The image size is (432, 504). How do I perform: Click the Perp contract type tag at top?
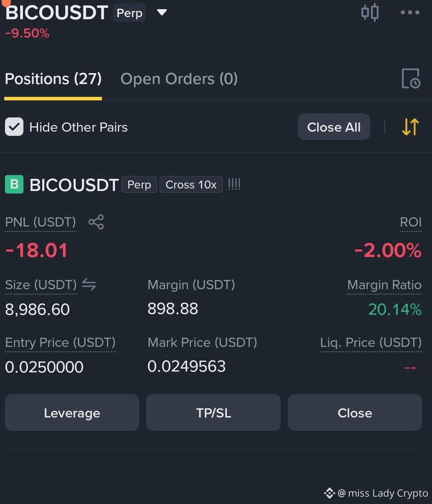click(x=130, y=13)
